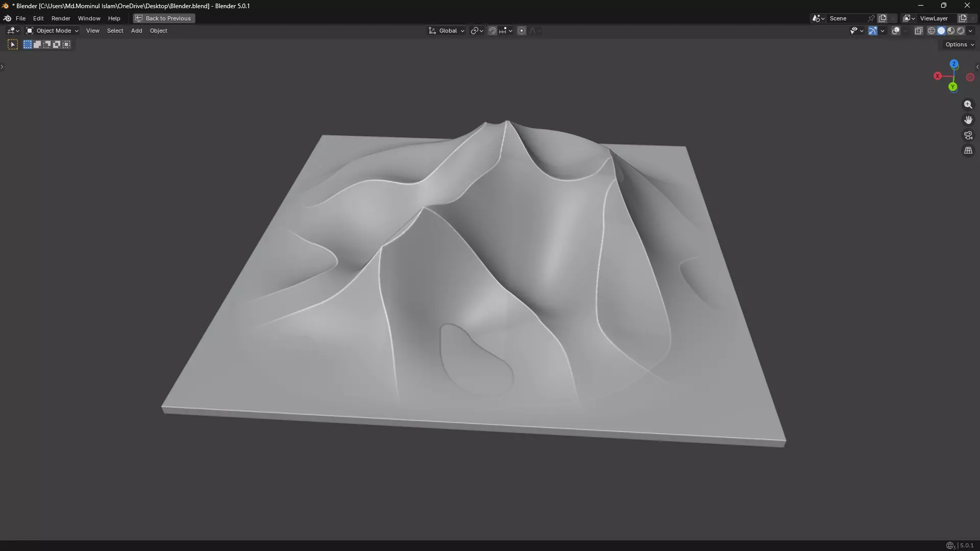This screenshot has width=980, height=551.
Task: Click the blue Z axis on navigation gizmo
Action: pyautogui.click(x=954, y=64)
